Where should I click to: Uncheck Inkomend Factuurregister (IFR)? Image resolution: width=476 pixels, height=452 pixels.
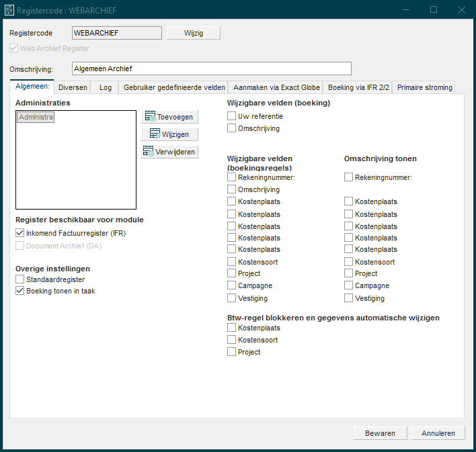(x=19, y=233)
